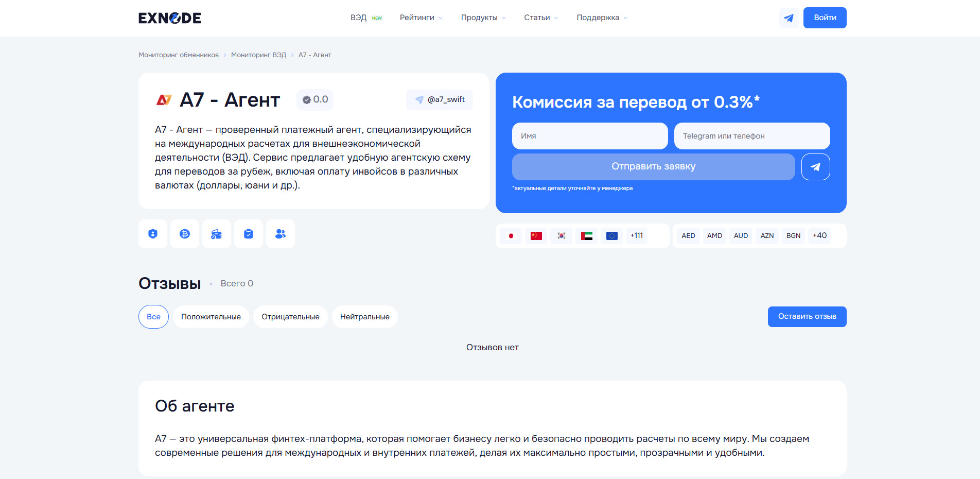The height and width of the screenshot is (479, 980).
Task: Click the A7 agent logo icon
Action: point(164,99)
